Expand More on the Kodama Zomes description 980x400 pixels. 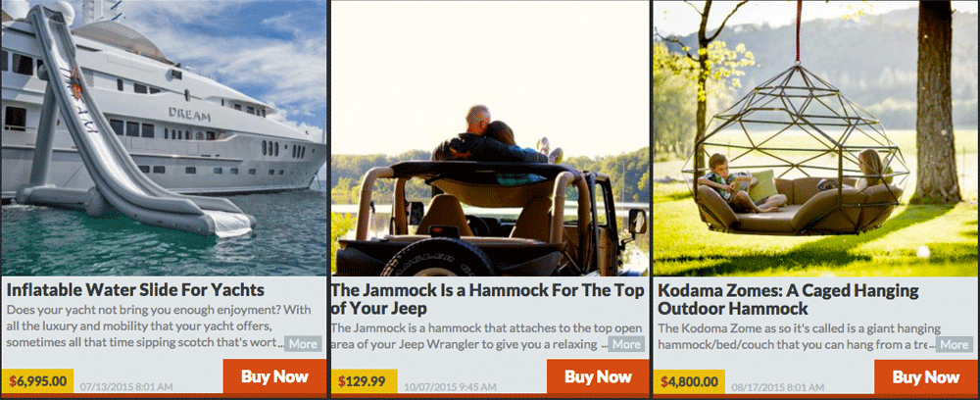coord(955,344)
